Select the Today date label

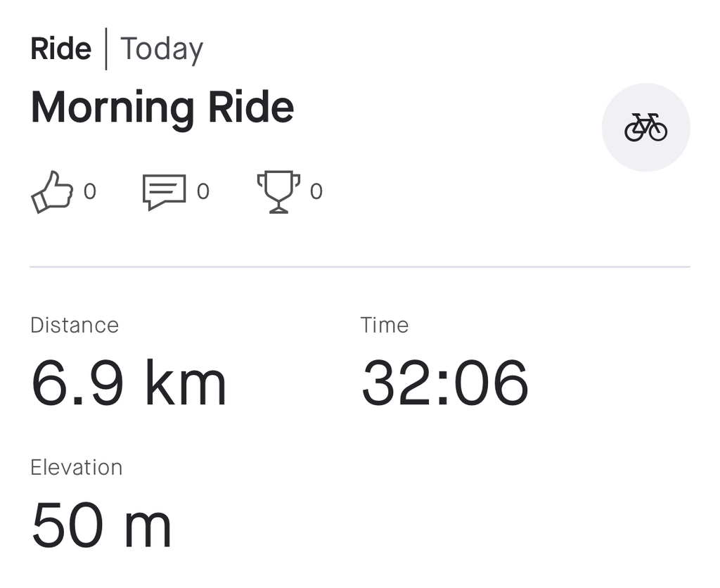click(162, 49)
